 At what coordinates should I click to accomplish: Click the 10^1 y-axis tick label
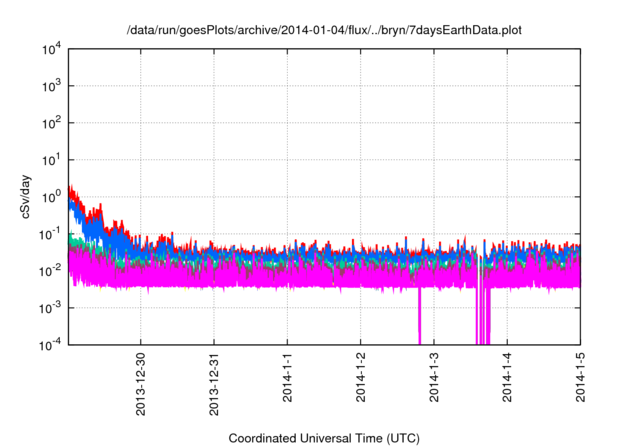(x=51, y=160)
